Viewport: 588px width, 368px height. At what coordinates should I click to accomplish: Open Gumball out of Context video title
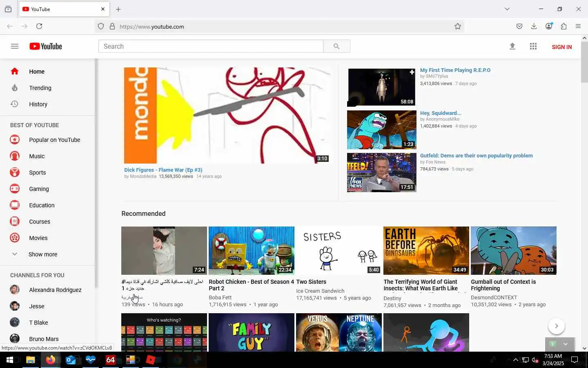pos(503,285)
